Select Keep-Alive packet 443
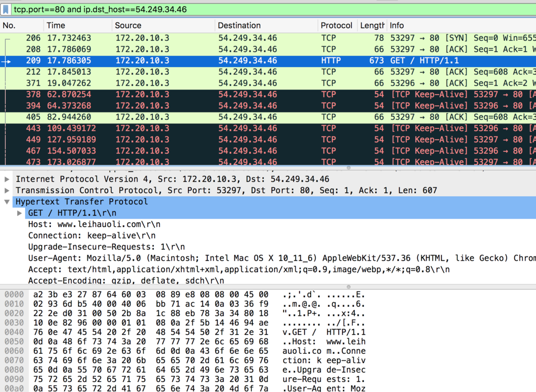The image size is (536, 392). click(x=268, y=129)
